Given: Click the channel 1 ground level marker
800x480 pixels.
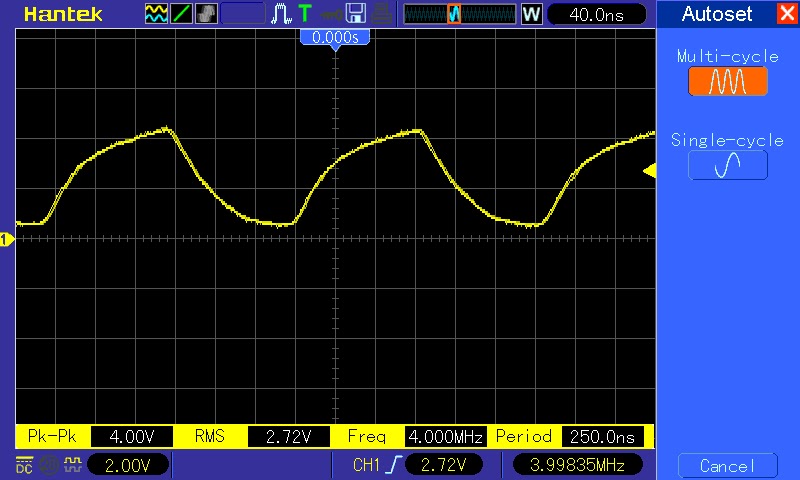Looking at the screenshot, I should coord(6,239).
